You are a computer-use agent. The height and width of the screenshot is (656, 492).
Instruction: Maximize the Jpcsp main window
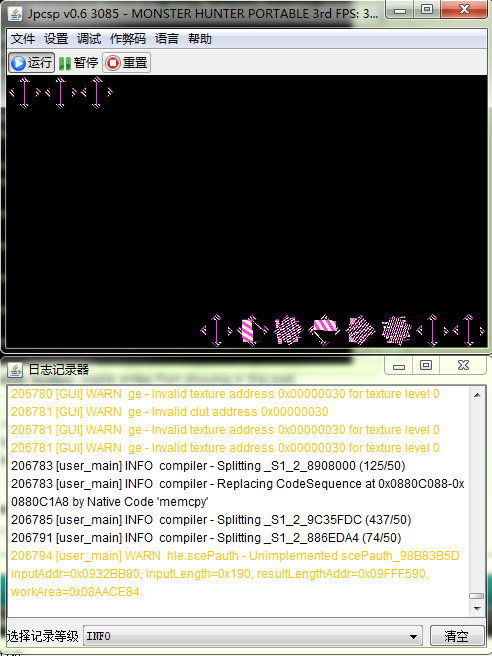(426, 9)
